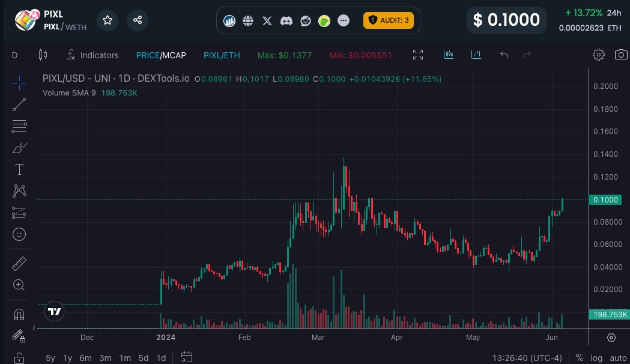Set chart range to 1y
The height and width of the screenshot is (364, 630).
tap(67, 358)
